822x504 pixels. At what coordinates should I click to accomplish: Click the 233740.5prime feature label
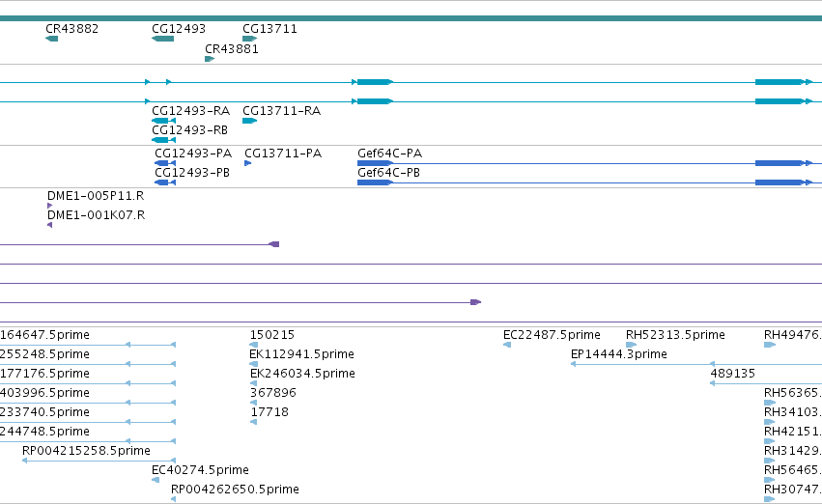44,411
